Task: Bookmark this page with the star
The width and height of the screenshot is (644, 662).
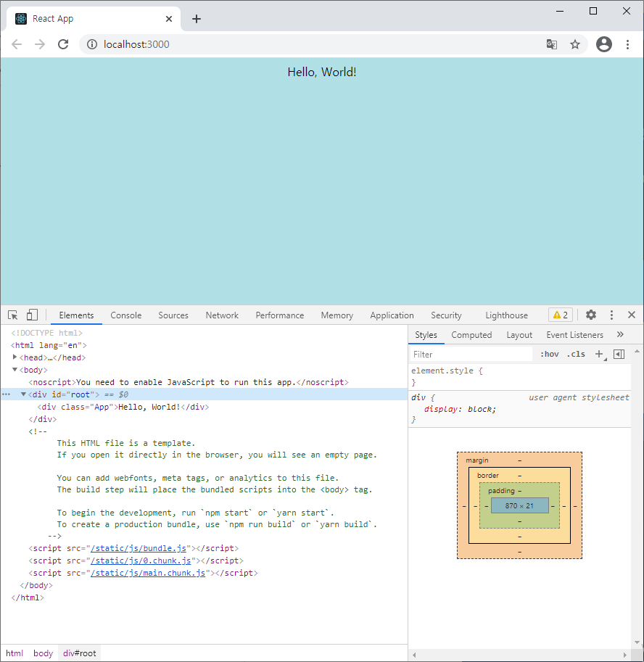Action: [x=575, y=44]
